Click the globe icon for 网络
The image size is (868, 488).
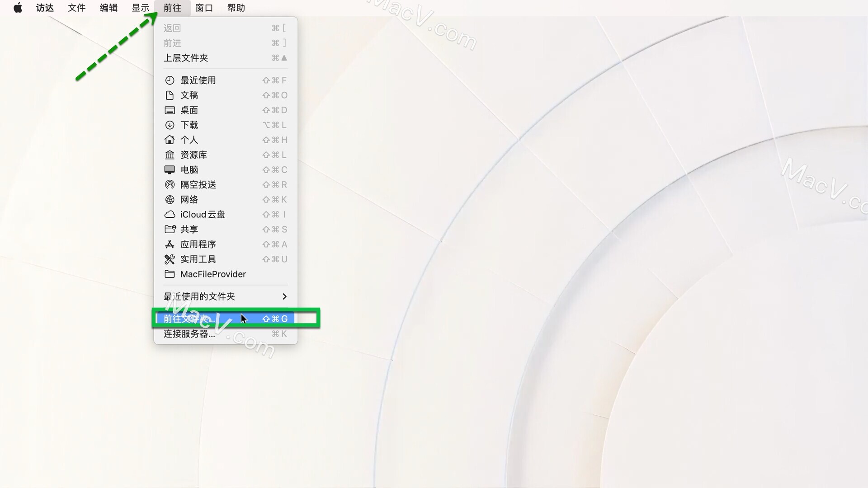pyautogui.click(x=170, y=200)
